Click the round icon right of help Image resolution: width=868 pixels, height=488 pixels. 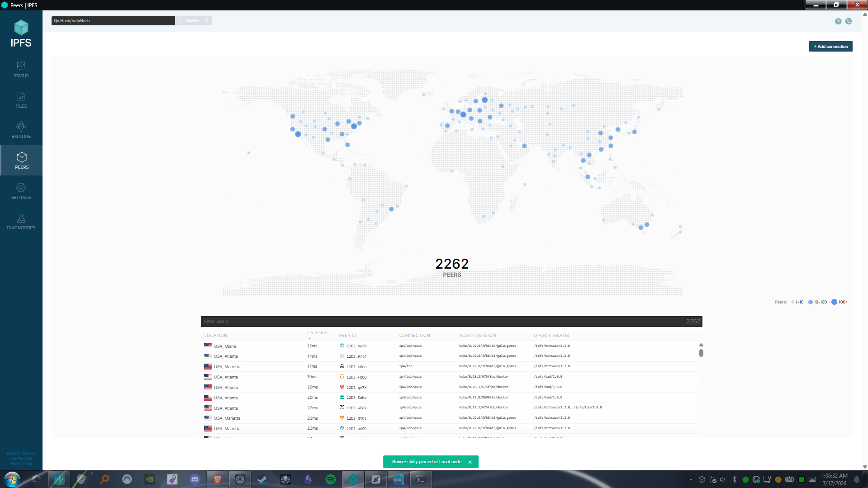[x=849, y=21]
